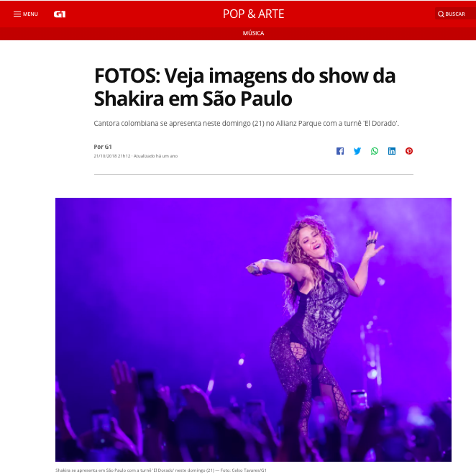This screenshot has width=476, height=474.
Task: Click the 'Atualizado há um ano' text
Action: pos(156,156)
